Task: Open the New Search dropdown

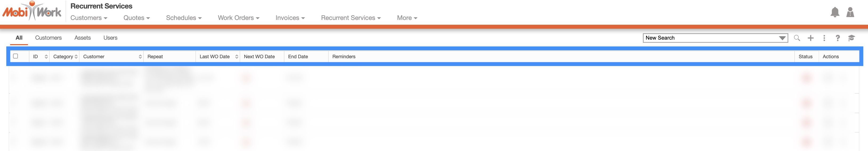Action: (715, 38)
